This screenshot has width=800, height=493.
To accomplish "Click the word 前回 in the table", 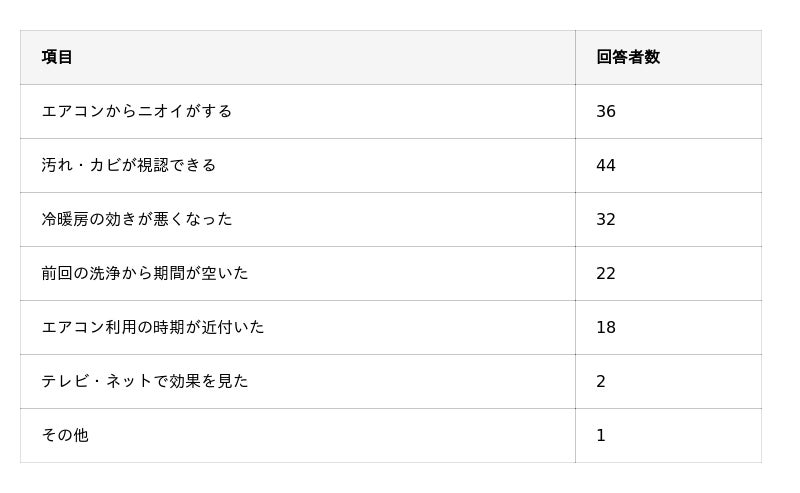I will (x=57, y=273).
